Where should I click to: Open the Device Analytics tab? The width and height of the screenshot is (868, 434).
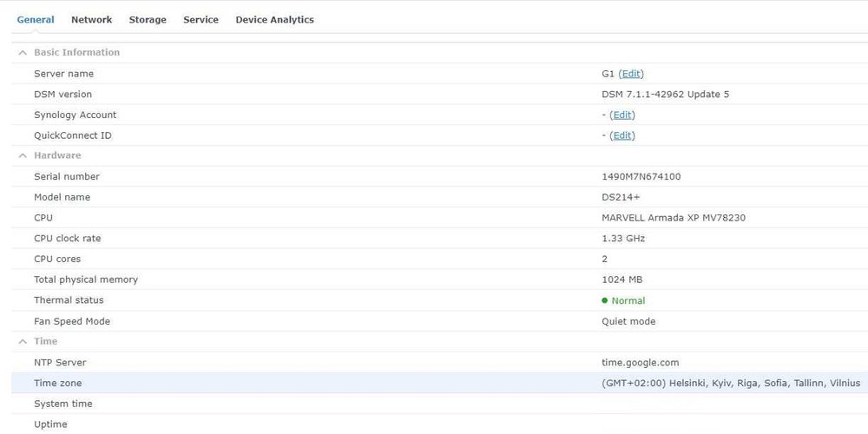pyautogui.click(x=274, y=20)
